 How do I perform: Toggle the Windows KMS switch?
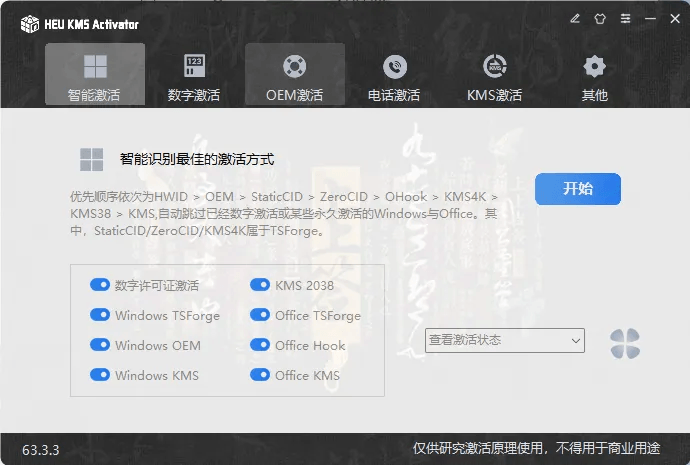[100, 374]
